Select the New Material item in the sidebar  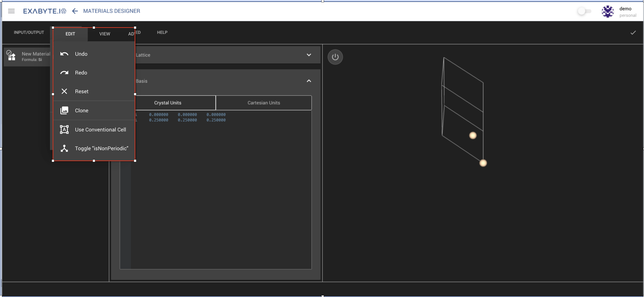click(36, 56)
